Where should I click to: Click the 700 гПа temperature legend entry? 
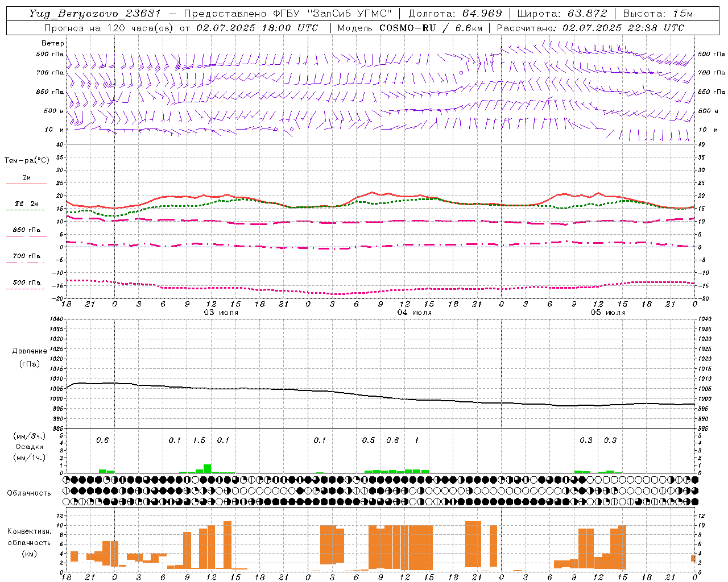(x=27, y=257)
